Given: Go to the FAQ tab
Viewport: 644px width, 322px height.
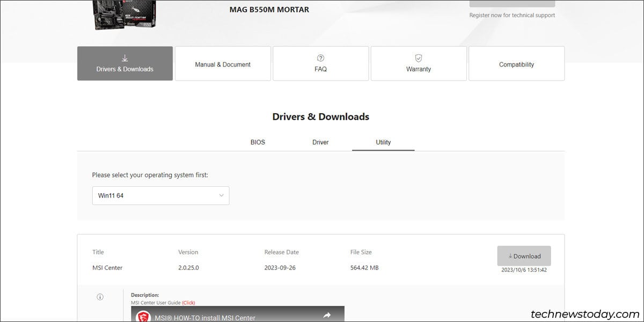Looking at the screenshot, I should click(x=321, y=63).
